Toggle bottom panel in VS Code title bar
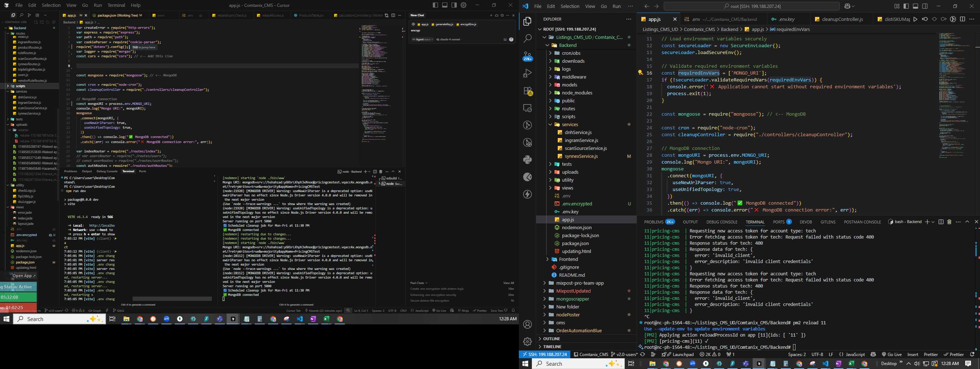The width and height of the screenshot is (980, 369). pos(915,6)
